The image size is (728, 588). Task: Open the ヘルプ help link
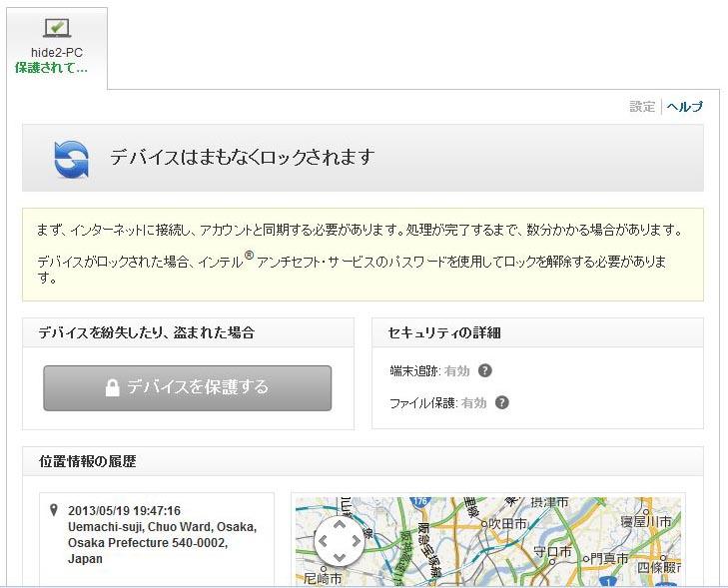pos(684,107)
